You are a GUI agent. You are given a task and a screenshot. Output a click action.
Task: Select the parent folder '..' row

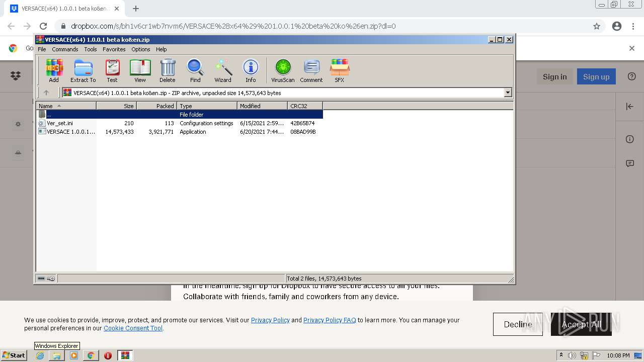point(180,115)
